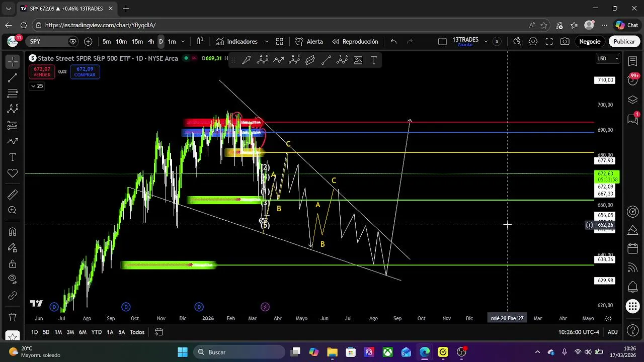Switch to the 15m timeframe
Viewport: 644px width, 362px height.
(137, 42)
